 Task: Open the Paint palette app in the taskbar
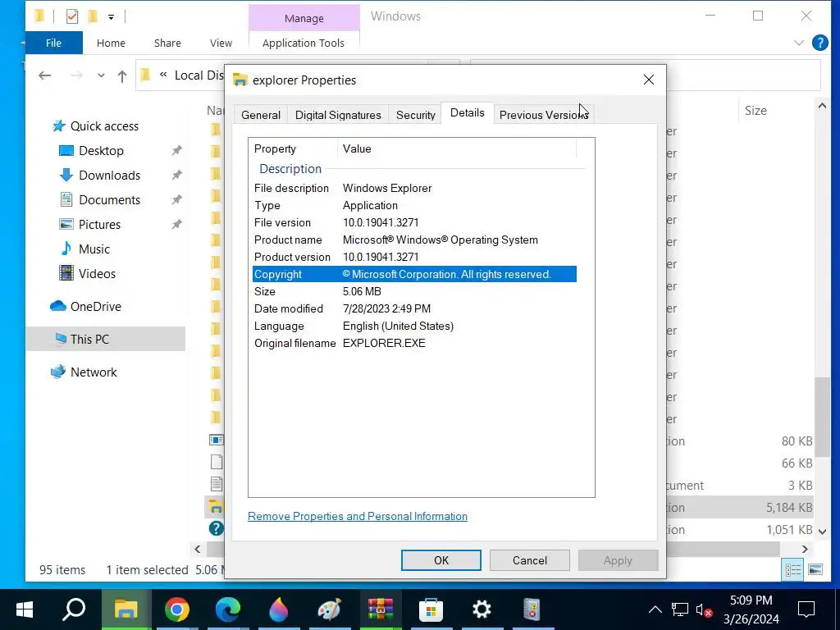click(330, 609)
